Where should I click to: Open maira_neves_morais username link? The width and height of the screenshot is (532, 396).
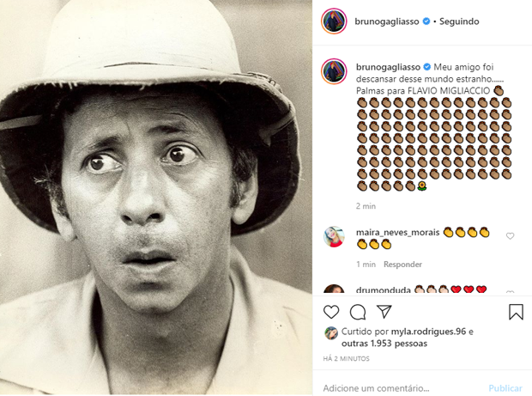[397, 232]
